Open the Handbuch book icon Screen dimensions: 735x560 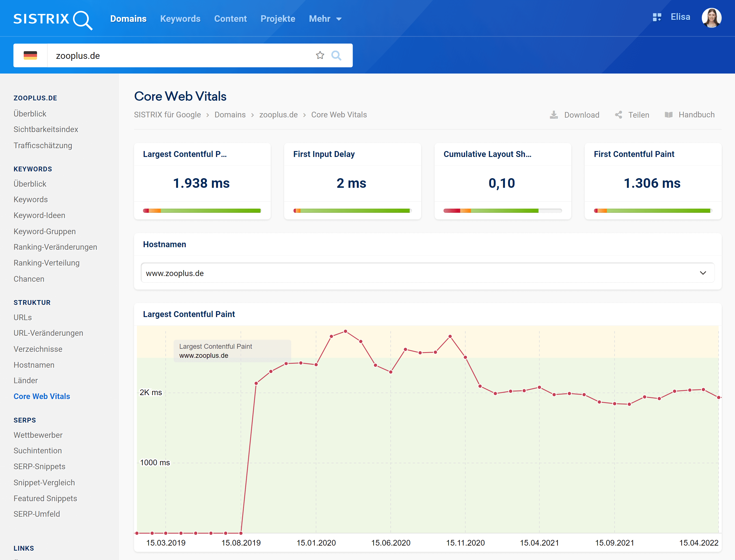(x=668, y=115)
